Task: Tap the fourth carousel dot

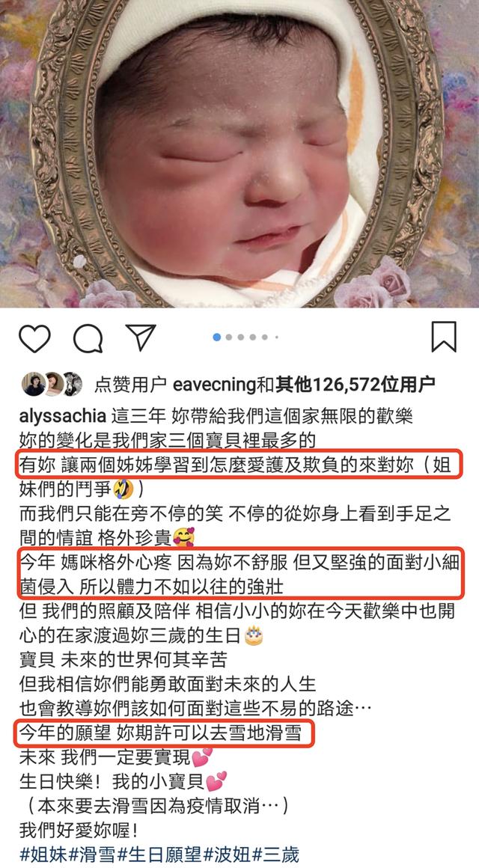Action: coord(253,337)
